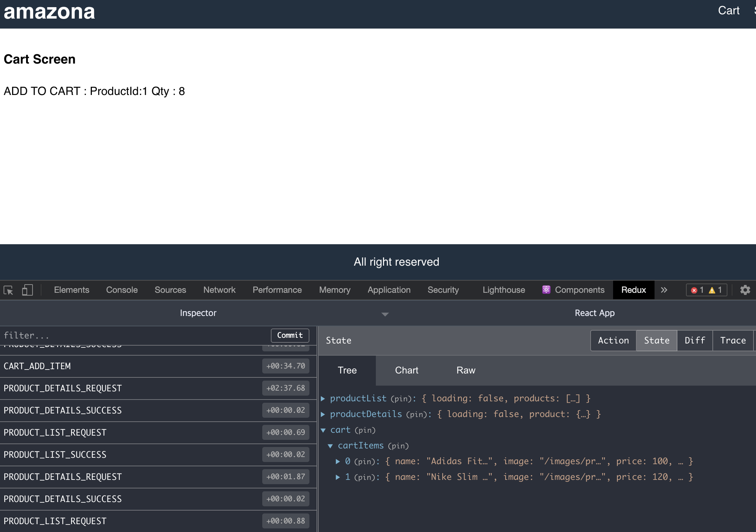Expand cart item 0 Adidas entry
The width and height of the screenshot is (756, 532).
[x=338, y=461]
